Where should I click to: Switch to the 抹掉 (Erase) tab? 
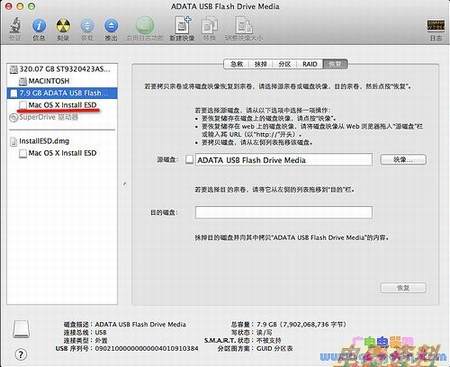click(261, 64)
